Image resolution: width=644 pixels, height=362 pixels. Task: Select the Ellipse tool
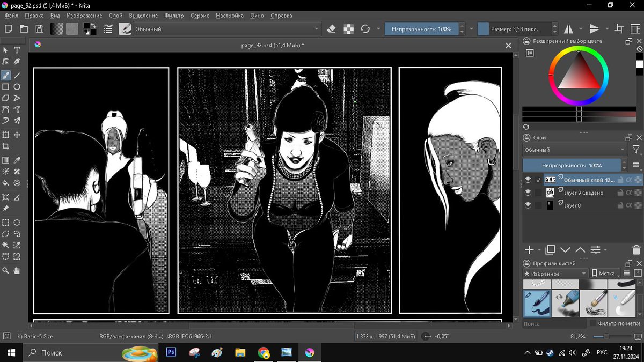[x=17, y=86]
